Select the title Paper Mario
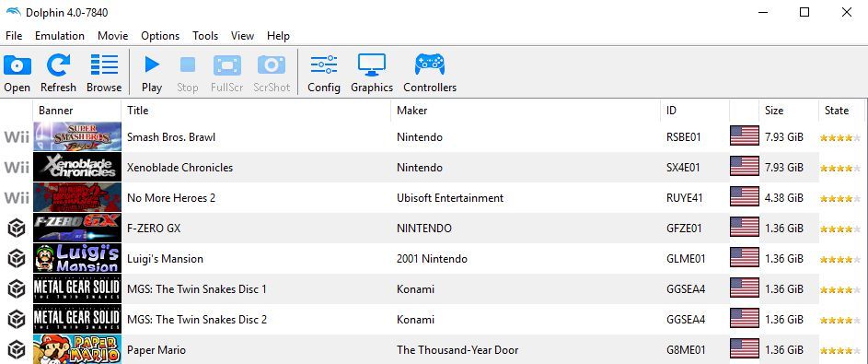 tap(156, 350)
